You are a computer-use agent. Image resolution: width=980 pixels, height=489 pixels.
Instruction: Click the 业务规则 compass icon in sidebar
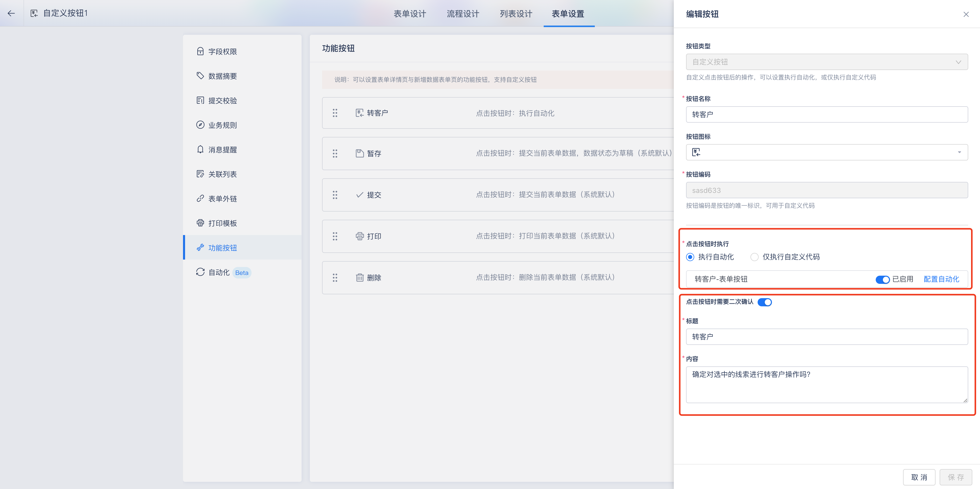200,125
